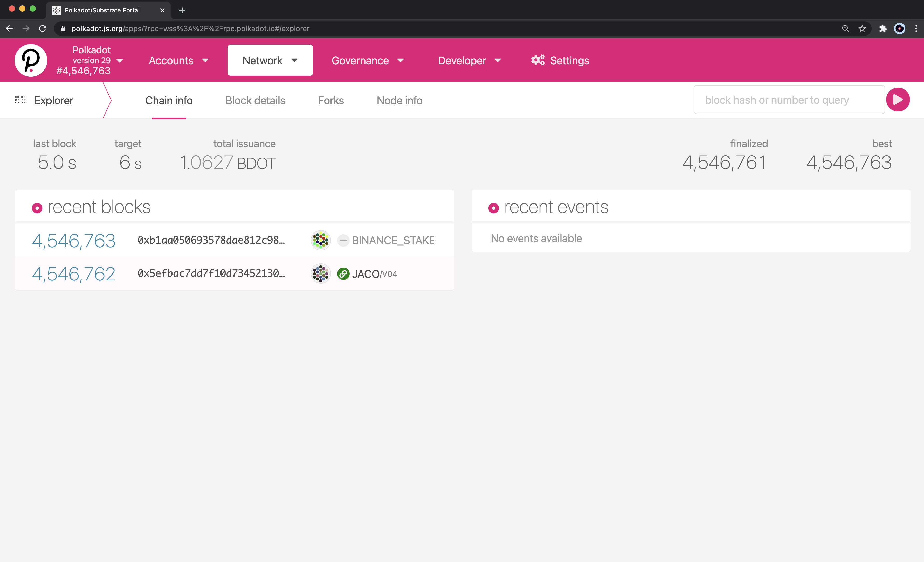Click the grey badge beside BINANCE_STAKE
Screen dimensions: 924x562
(343, 240)
